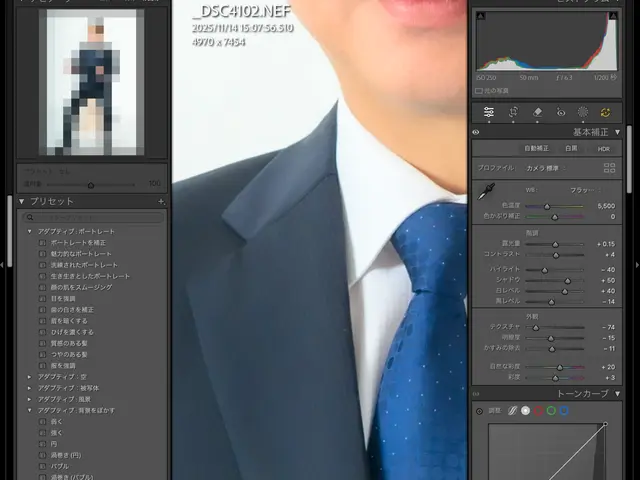This screenshot has width=640, height=480.
Task: Select the red channel curve circle
Action: click(538, 411)
